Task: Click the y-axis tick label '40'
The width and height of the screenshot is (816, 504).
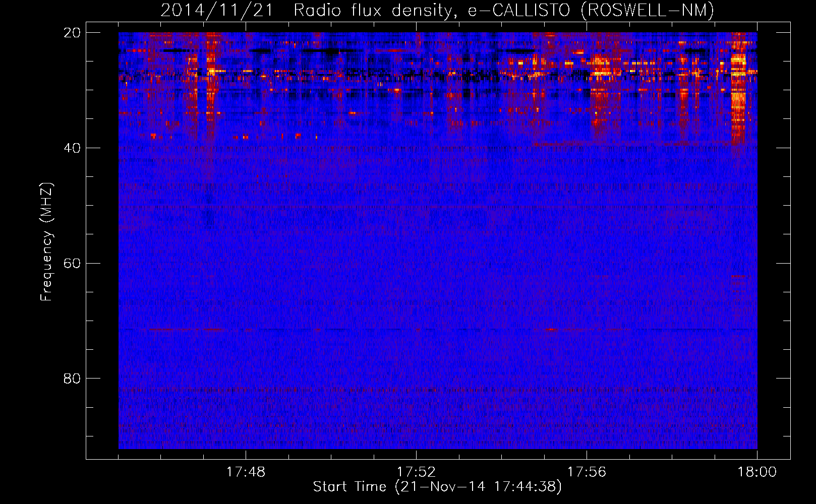Action: [x=72, y=148]
